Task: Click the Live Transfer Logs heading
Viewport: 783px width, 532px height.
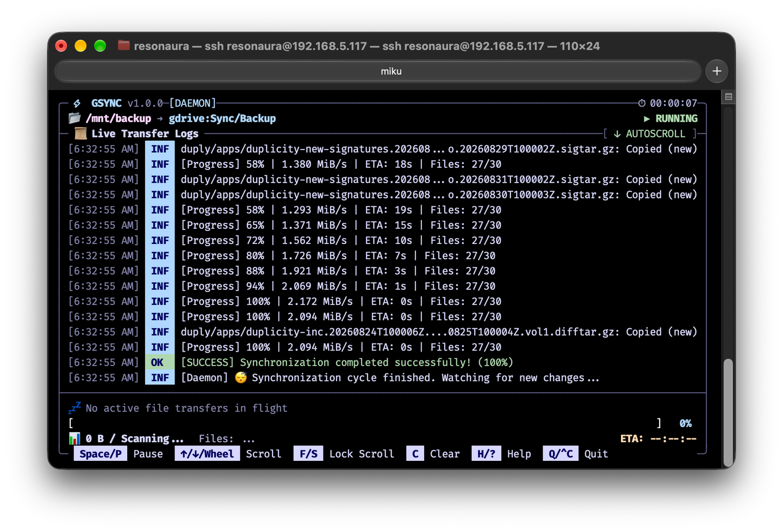Action: pos(145,134)
